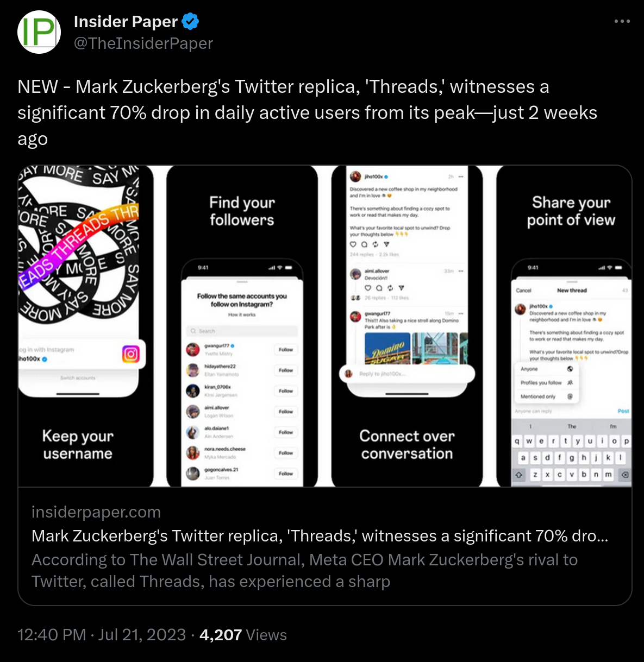Open the Insider Paper profile avatar

[39, 32]
